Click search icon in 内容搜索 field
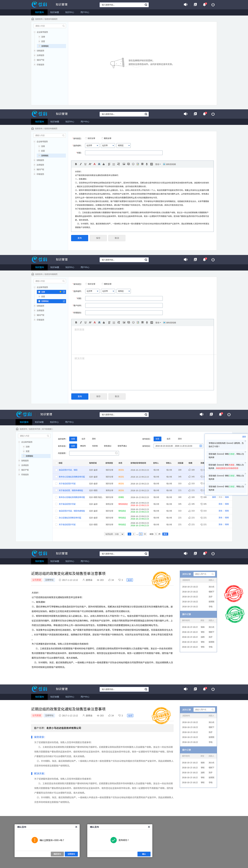 coord(116,453)
